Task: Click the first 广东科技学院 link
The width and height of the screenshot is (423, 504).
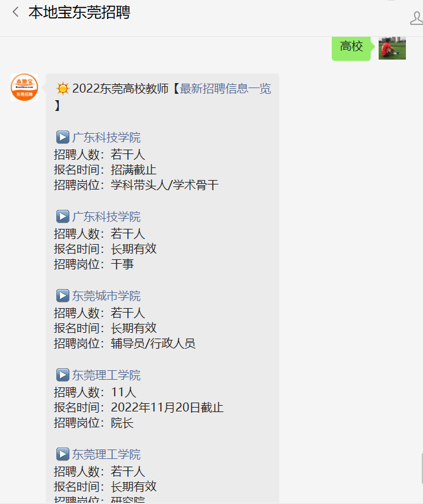Action: (x=106, y=137)
